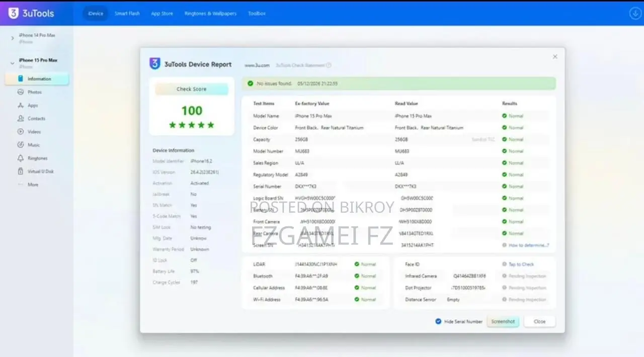Click the Check Score button
This screenshot has height=357, width=644.
[x=191, y=89]
